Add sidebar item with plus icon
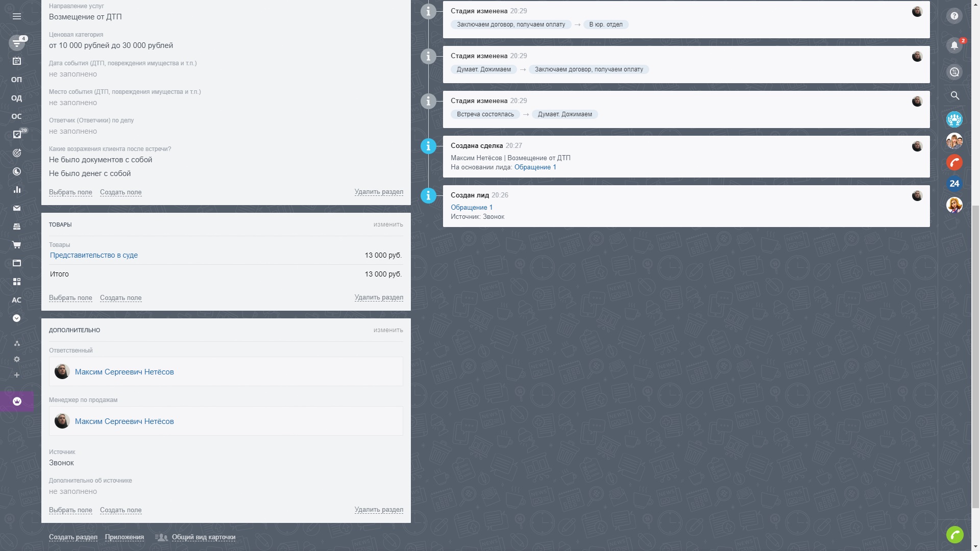The image size is (980, 551). click(x=17, y=375)
